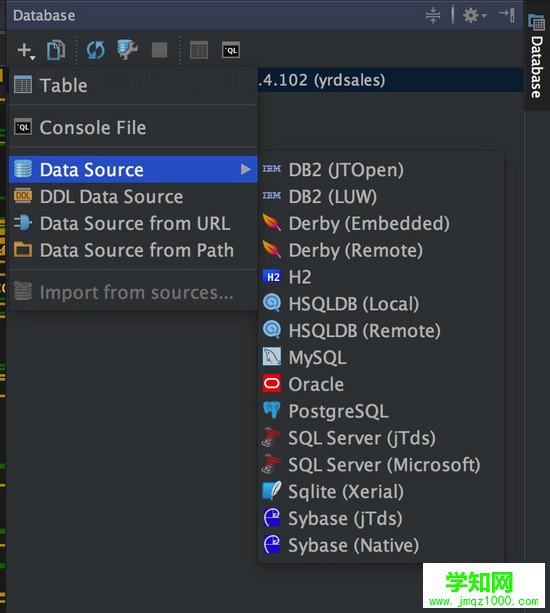550x613 pixels.
Task: Click the Hide panel arrow icon
Action: pos(507,15)
